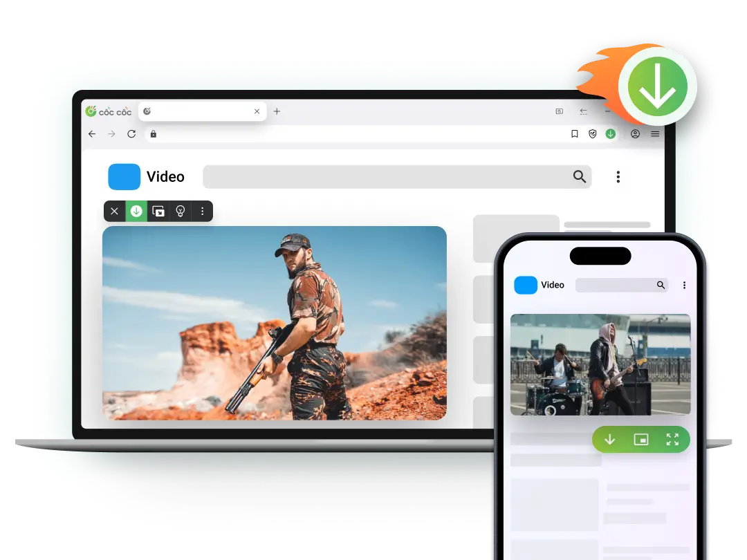This screenshot has width=747, height=560.
Task: Open the bookmark icon in the browser toolbar
Action: pos(574,133)
